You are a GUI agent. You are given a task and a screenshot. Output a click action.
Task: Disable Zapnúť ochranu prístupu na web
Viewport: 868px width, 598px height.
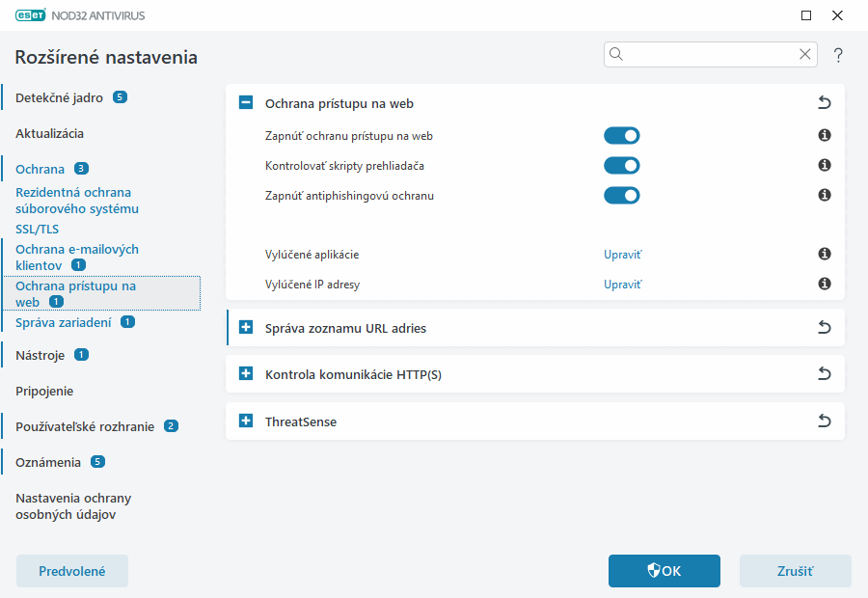point(622,135)
